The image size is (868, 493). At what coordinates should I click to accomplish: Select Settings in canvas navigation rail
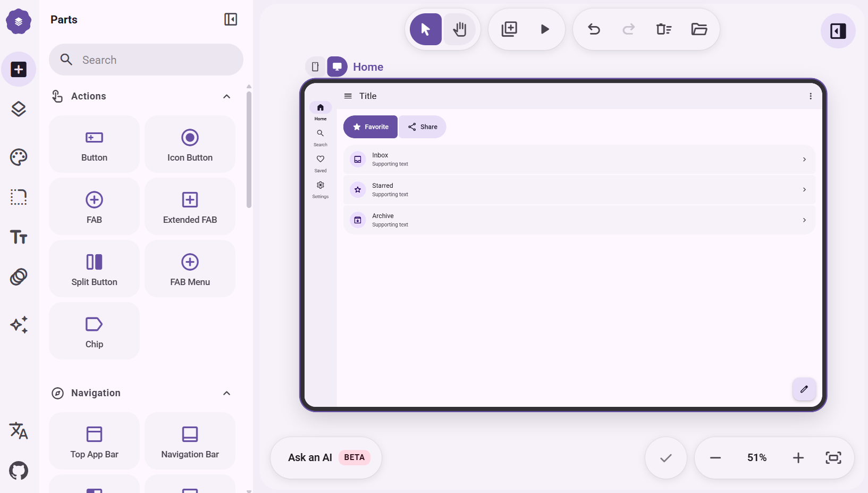pos(321,190)
